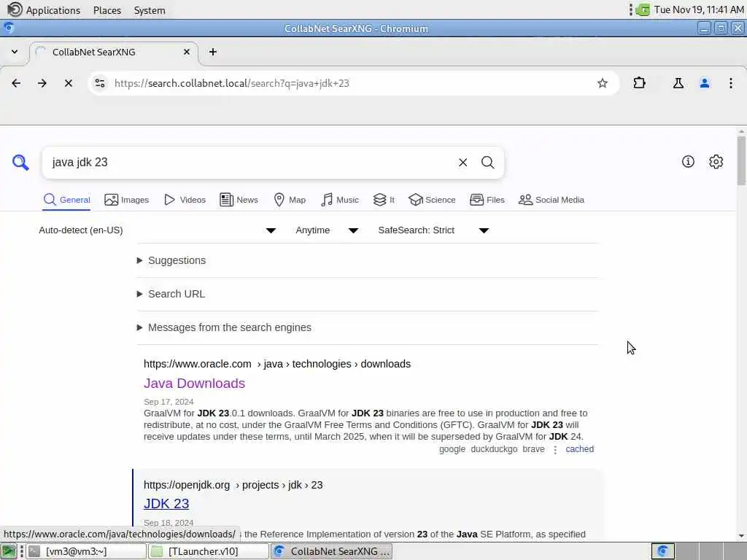Click the show desktop icon in bottom panel
747x560 pixels.
coord(9,551)
